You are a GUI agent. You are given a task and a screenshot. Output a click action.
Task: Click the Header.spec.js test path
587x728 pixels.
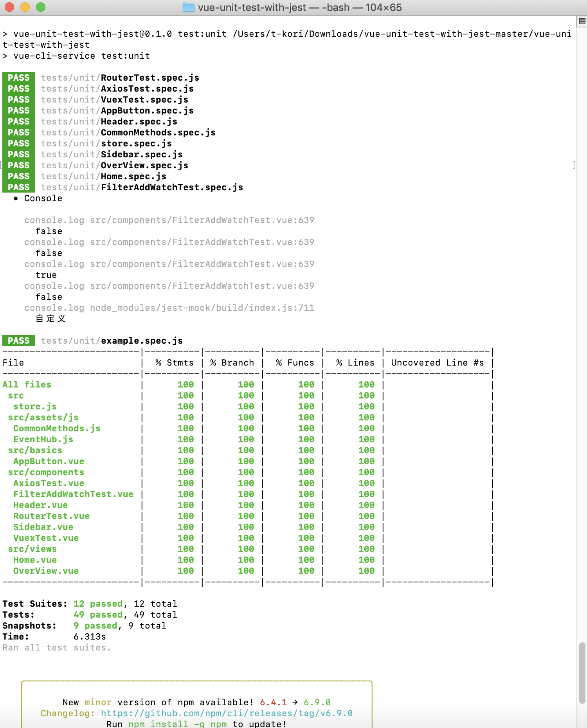(109, 121)
